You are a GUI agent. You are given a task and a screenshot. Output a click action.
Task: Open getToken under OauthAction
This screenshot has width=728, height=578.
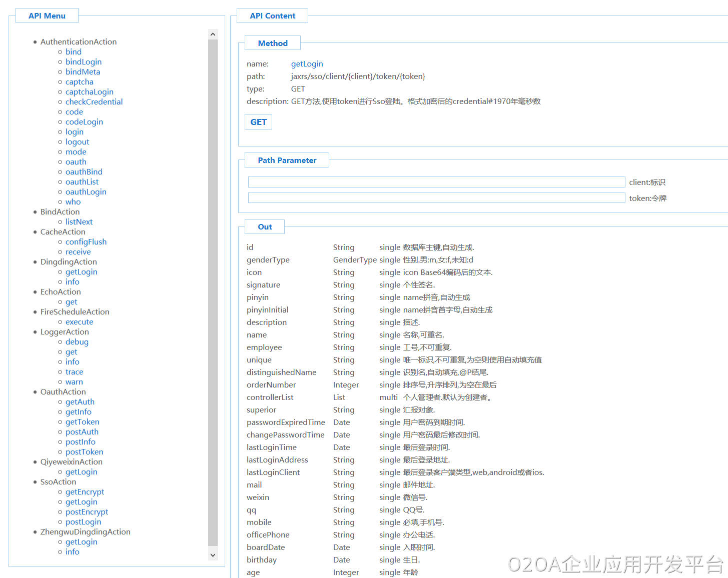tap(82, 421)
